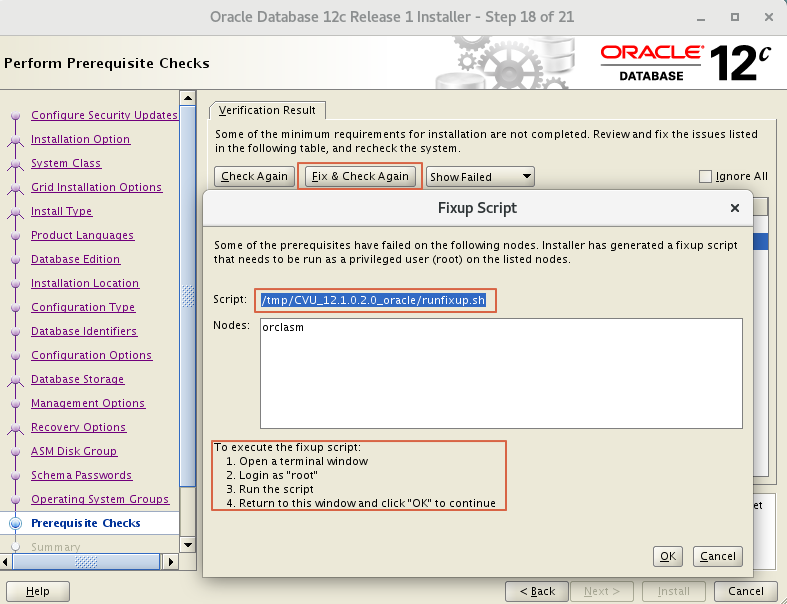
Task: Close the Fixup Script dialog with X
Action: 735,208
